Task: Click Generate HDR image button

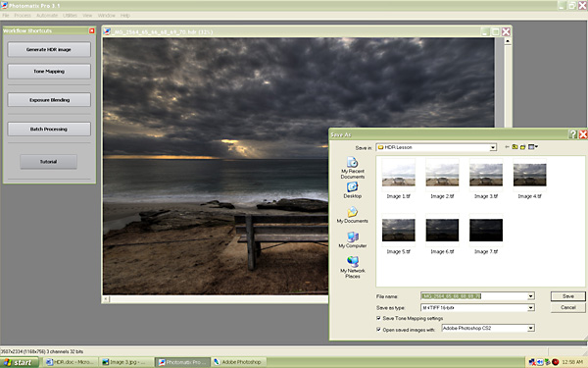Action: [x=49, y=50]
